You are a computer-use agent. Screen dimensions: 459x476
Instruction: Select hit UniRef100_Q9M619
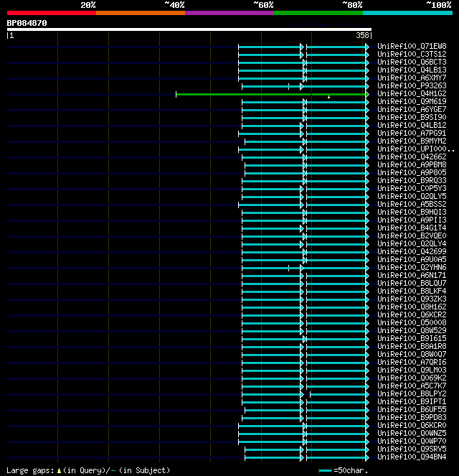tap(412, 101)
